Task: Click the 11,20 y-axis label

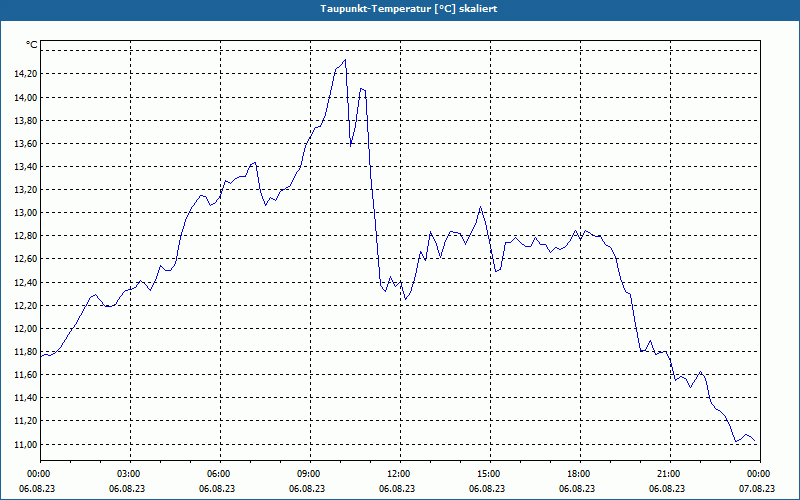Action: (26, 421)
